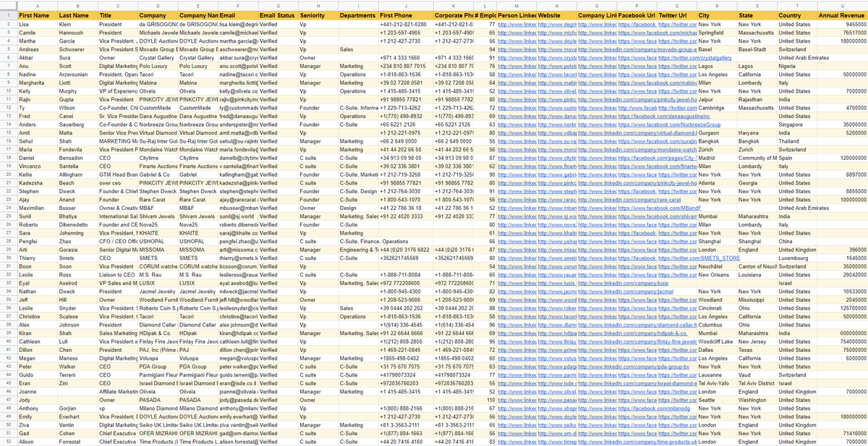Screen dimensions: 868x446
Task: Click the 'Seniority' header cell
Action: pyautogui.click(x=318, y=15)
